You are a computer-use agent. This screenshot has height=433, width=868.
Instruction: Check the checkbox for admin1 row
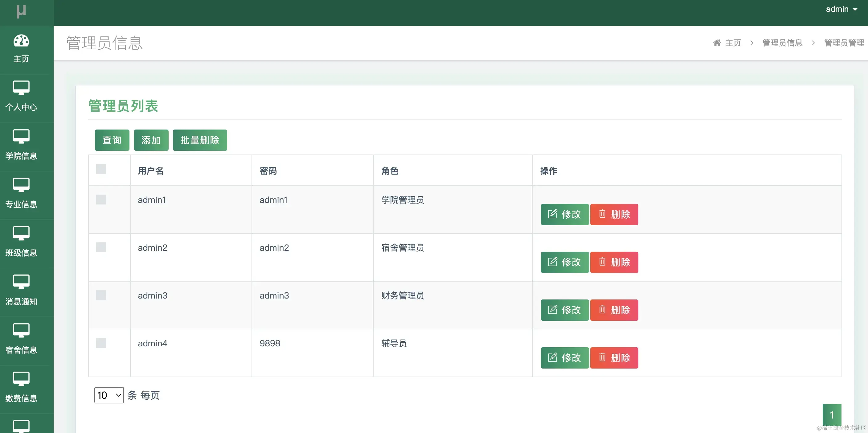point(101,200)
